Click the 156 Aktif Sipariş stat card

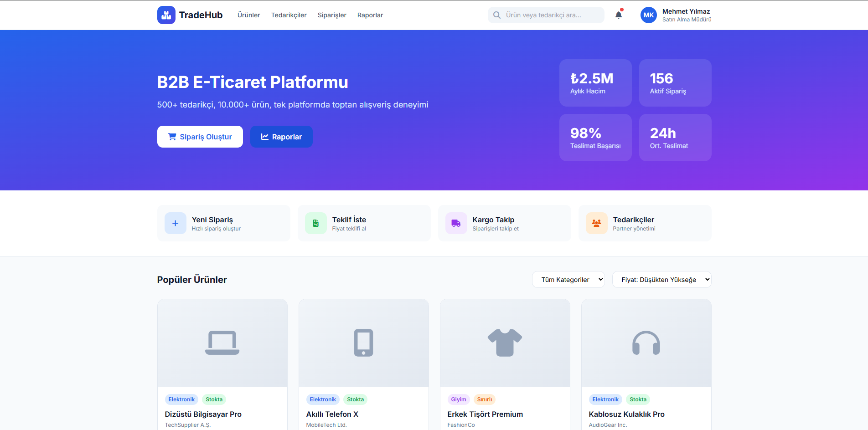pos(675,83)
